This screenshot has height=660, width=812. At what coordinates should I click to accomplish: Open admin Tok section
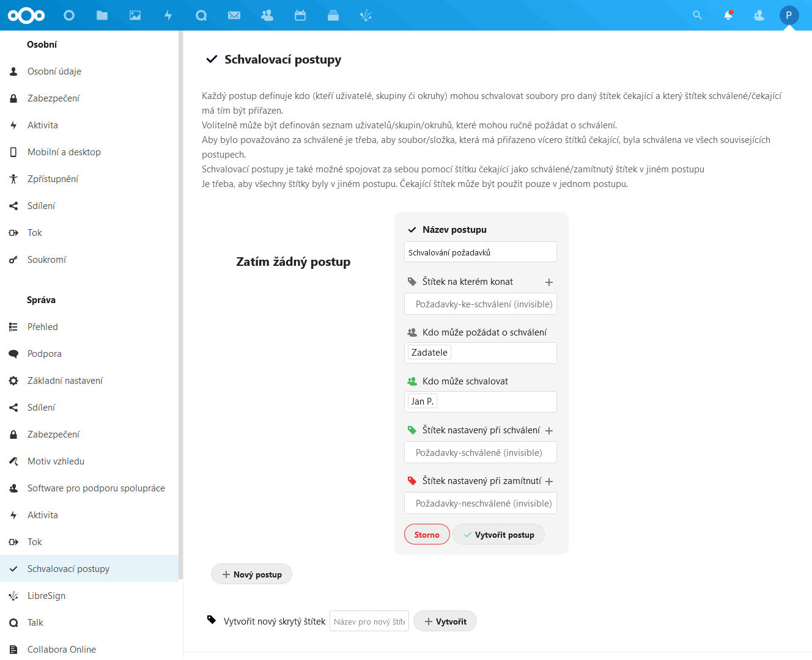pos(89,542)
